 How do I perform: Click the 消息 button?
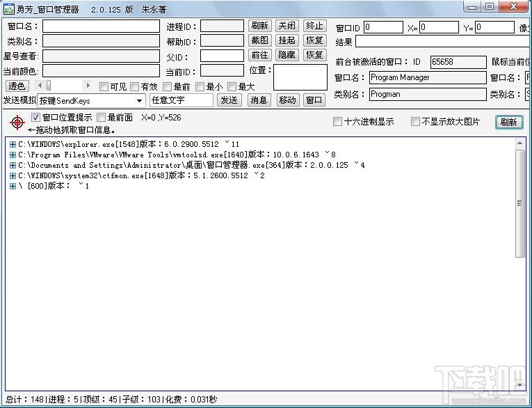(259, 100)
